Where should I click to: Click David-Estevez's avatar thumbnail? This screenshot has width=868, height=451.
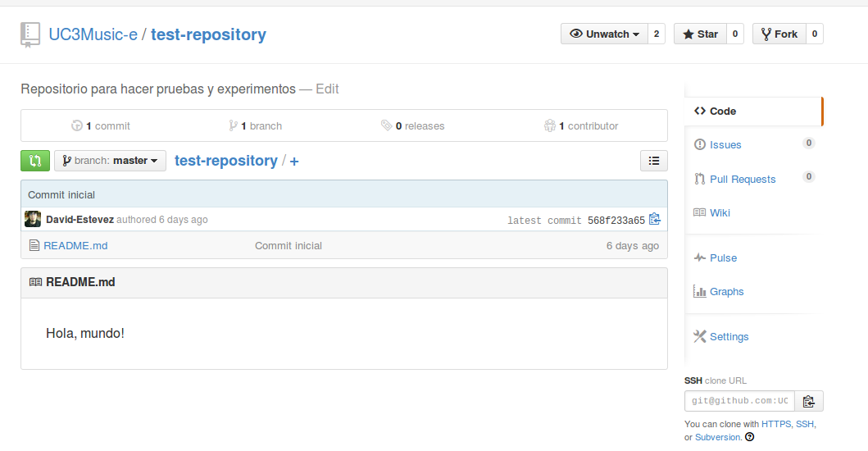coord(33,219)
